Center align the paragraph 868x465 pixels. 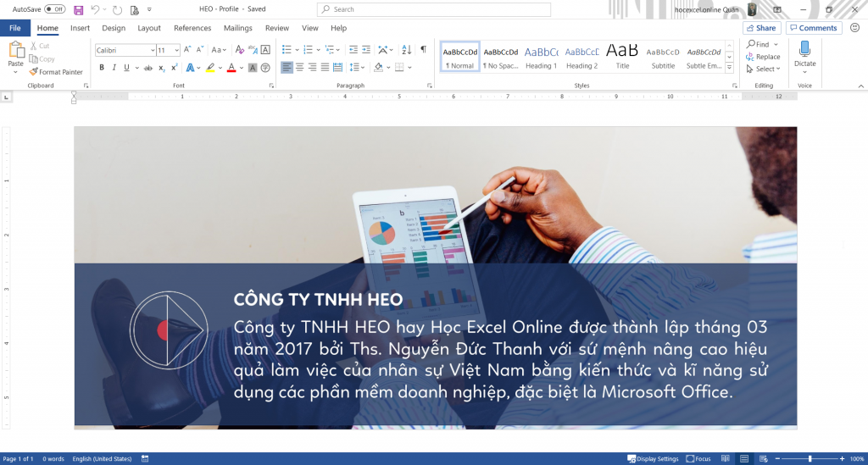click(x=299, y=68)
